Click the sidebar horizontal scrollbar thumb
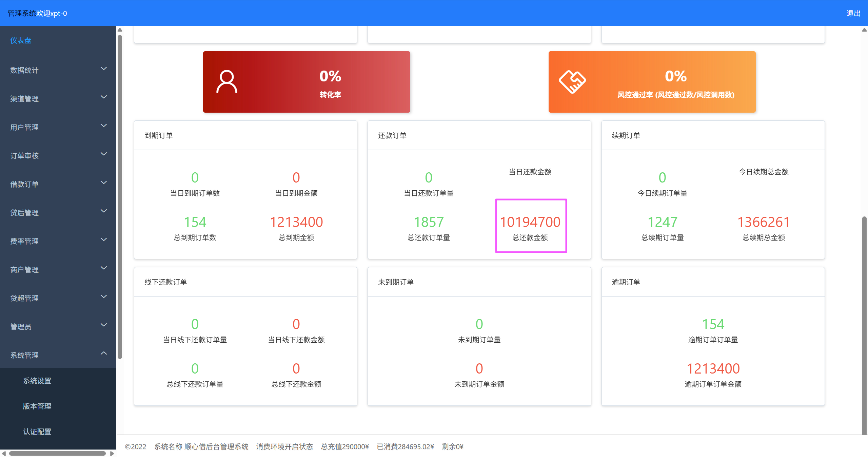Screen dimensions: 868x457 57,453
